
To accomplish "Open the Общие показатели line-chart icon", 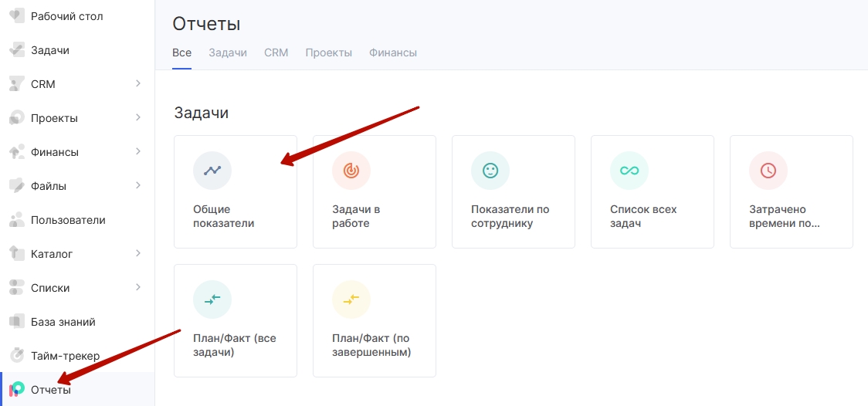I will [x=212, y=171].
